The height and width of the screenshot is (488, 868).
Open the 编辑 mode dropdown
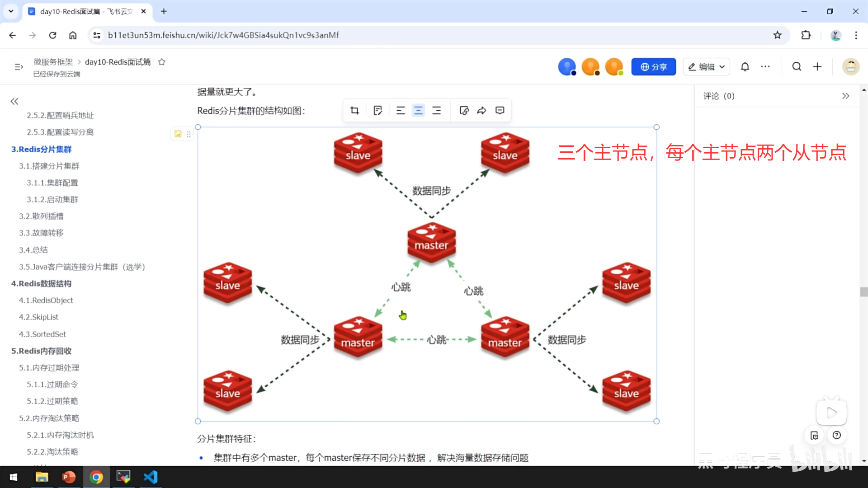pos(707,67)
